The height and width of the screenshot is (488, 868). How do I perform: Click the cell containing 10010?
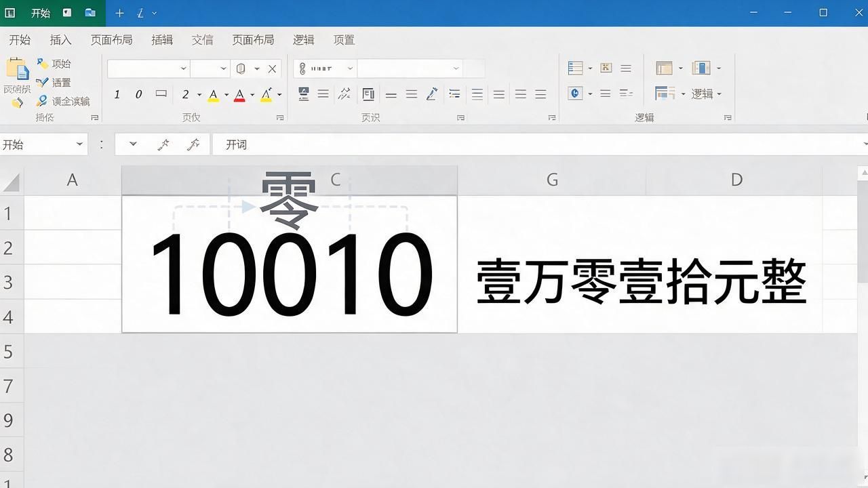[290, 264]
